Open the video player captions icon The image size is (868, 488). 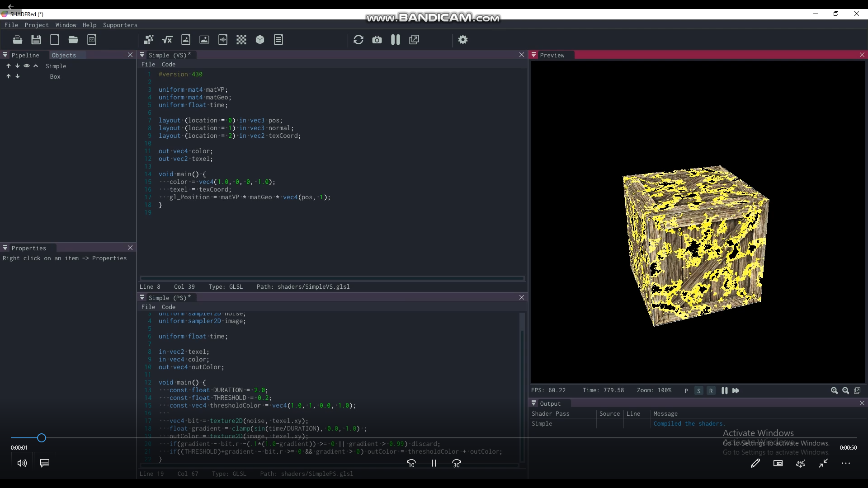tap(45, 463)
